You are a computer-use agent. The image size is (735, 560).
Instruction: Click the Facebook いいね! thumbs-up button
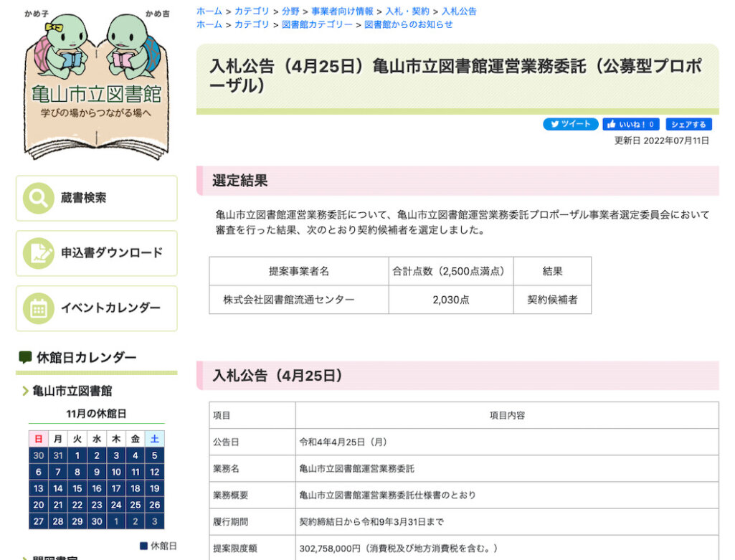[630, 124]
